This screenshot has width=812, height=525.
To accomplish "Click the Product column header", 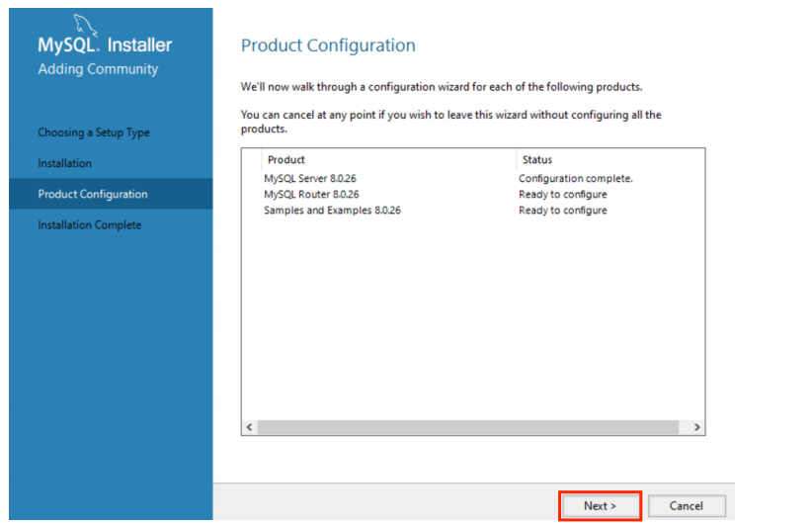I will [x=389, y=159].
